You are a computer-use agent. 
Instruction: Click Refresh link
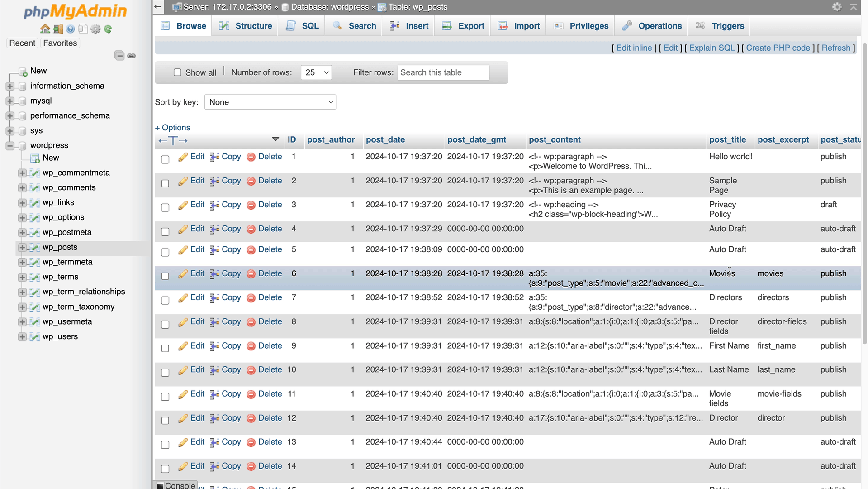(x=836, y=48)
